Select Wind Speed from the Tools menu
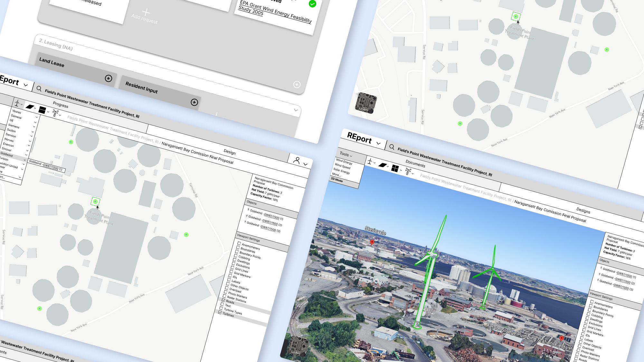 [x=342, y=166]
